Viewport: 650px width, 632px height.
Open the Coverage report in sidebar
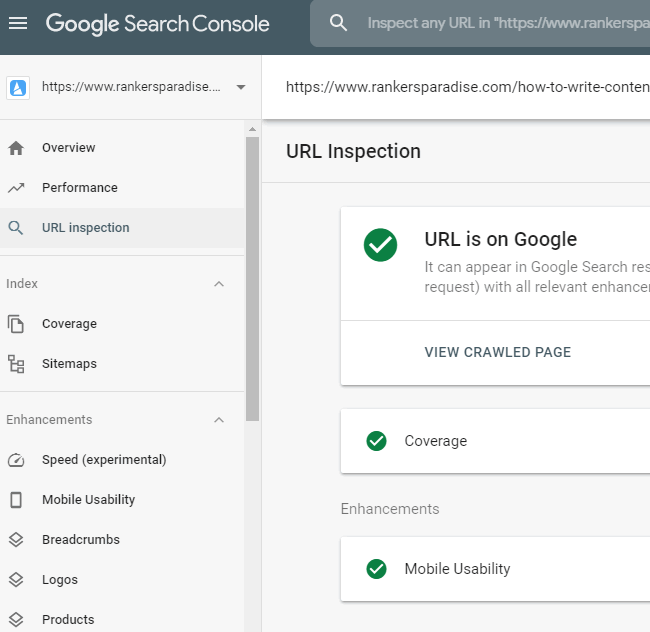pos(122,324)
